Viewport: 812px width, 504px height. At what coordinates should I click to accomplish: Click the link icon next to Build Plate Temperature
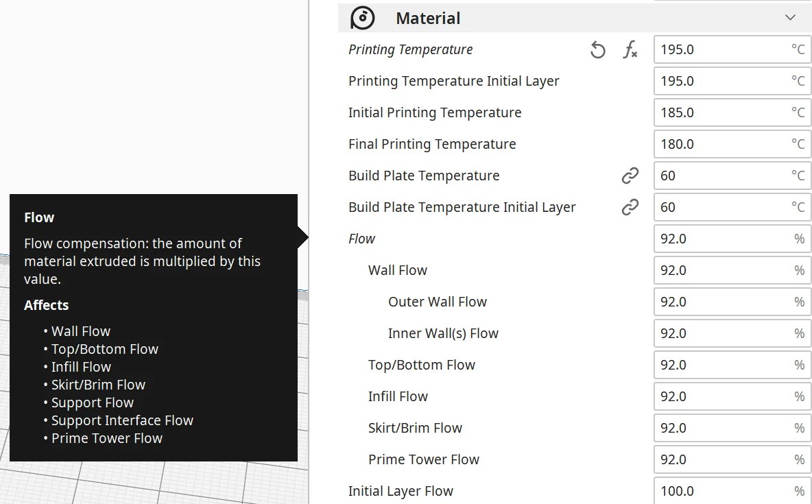click(x=630, y=176)
